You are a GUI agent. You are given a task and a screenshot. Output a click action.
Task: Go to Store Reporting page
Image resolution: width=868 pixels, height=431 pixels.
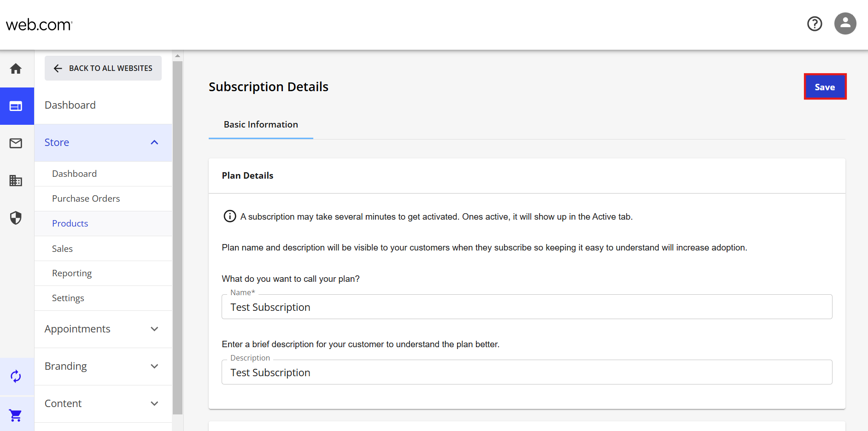click(72, 273)
